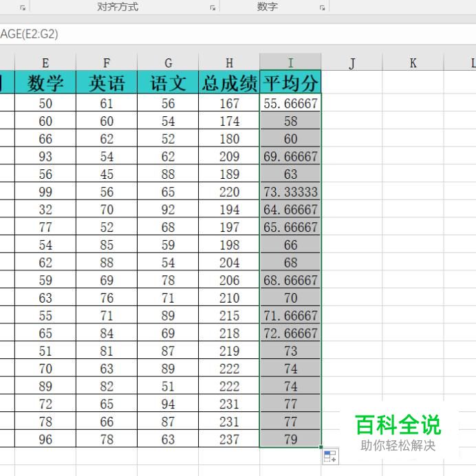Click math score cell 99
This screenshot has width=476, height=476.
click(45, 191)
